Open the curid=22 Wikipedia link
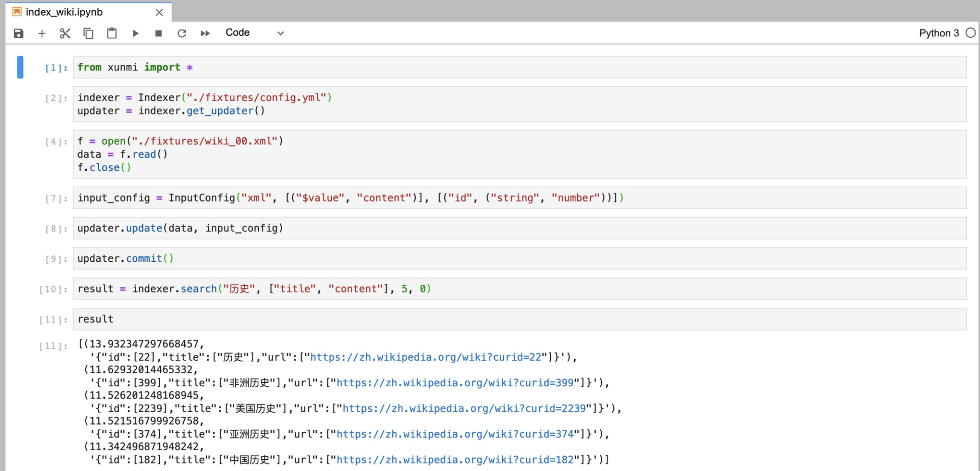 pyautogui.click(x=426, y=357)
